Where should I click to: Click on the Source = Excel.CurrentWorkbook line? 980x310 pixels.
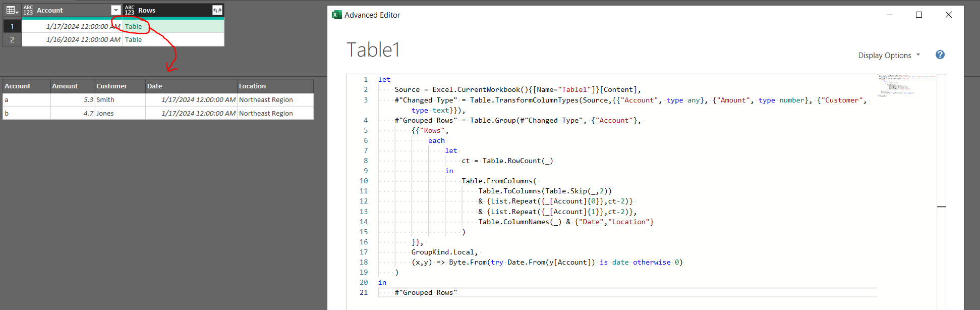(518, 89)
